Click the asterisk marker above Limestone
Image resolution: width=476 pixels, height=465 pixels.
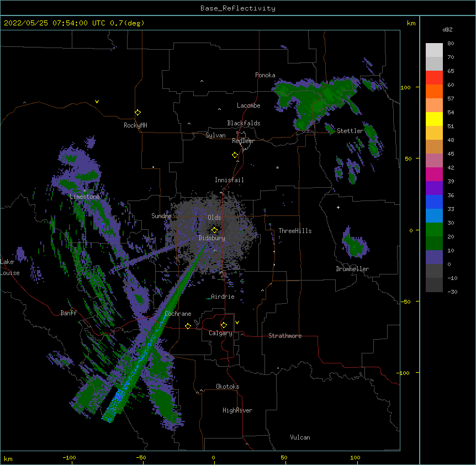pos(84,191)
